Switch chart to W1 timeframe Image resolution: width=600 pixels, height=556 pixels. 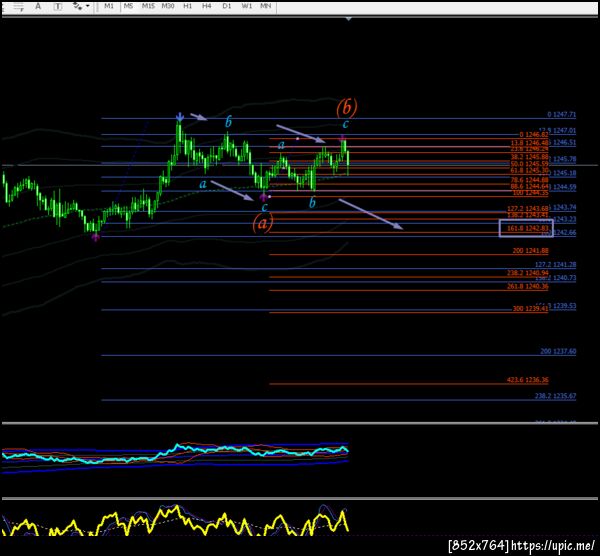(x=247, y=6)
